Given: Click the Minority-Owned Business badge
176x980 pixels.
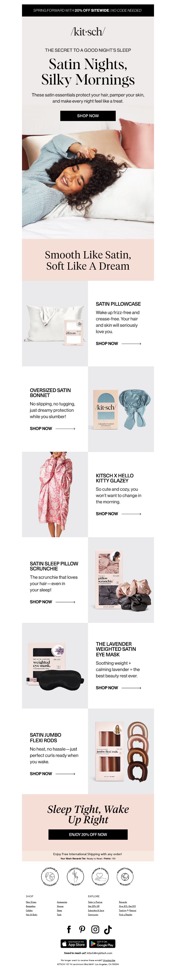Looking at the screenshot, I should (125, 877).
